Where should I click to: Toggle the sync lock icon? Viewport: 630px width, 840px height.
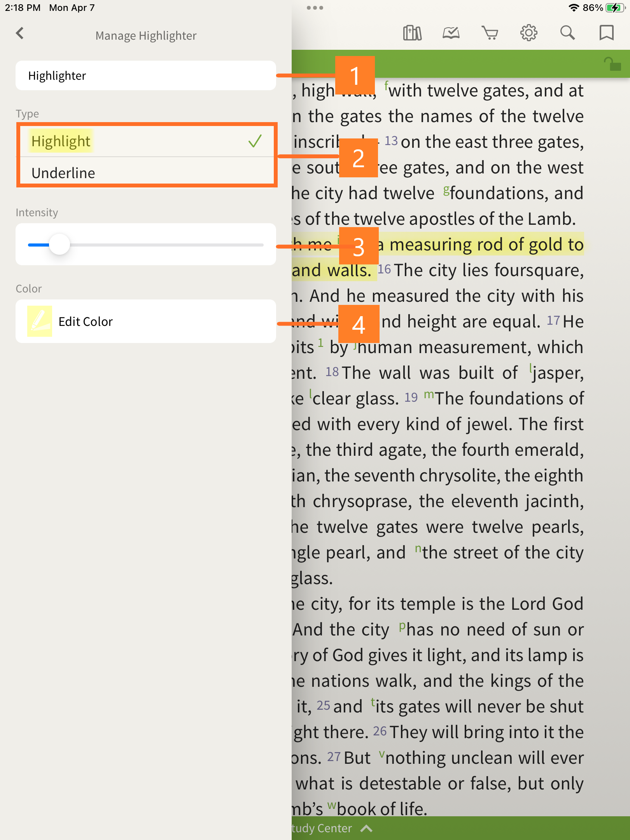tap(612, 64)
